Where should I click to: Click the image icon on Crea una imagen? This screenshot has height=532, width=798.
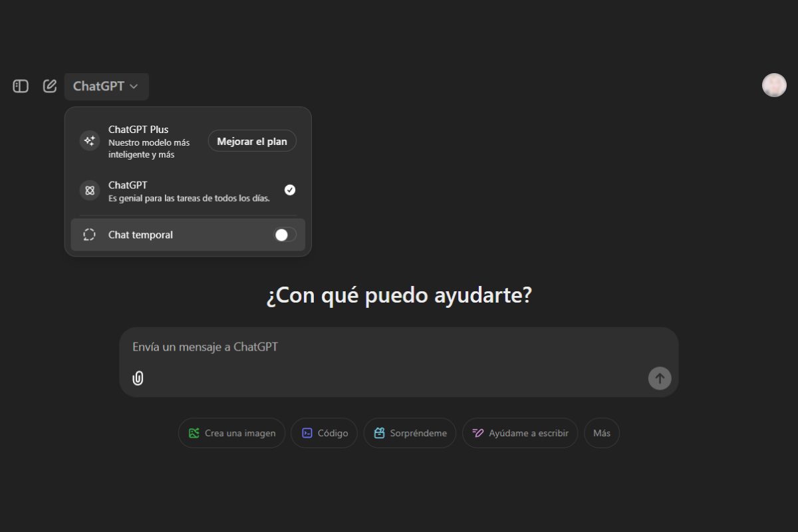(194, 432)
